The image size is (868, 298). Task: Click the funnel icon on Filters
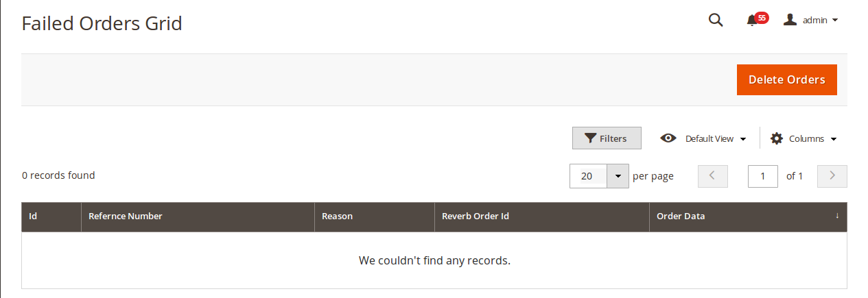(590, 138)
